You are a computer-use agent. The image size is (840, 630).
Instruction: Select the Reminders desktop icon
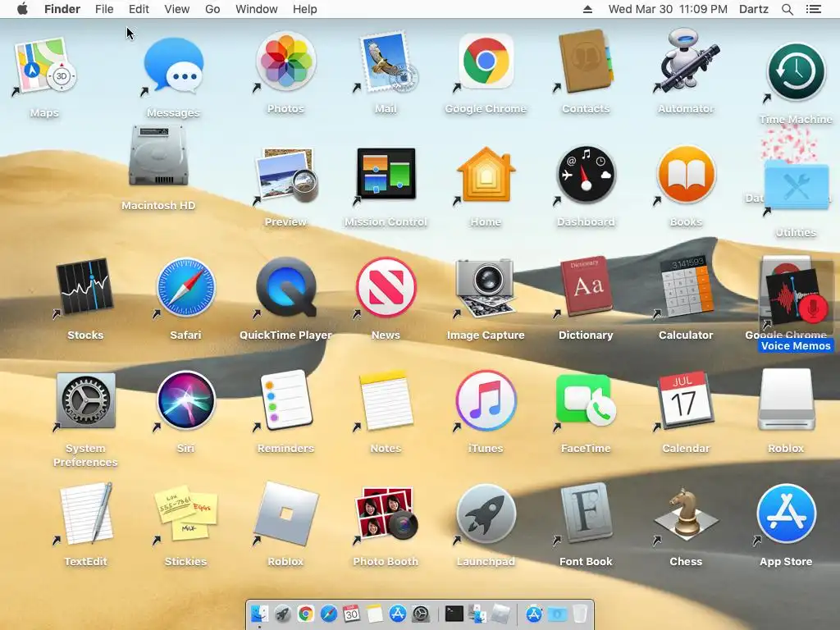(285, 400)
